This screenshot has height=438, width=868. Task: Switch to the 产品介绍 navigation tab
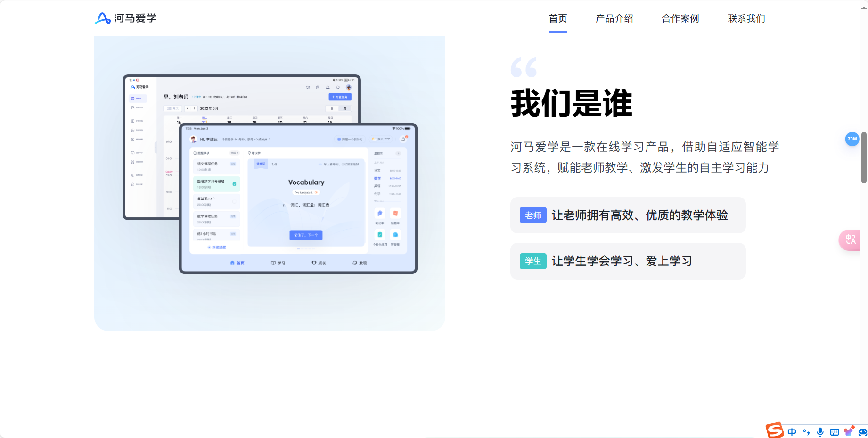[614, 18]
